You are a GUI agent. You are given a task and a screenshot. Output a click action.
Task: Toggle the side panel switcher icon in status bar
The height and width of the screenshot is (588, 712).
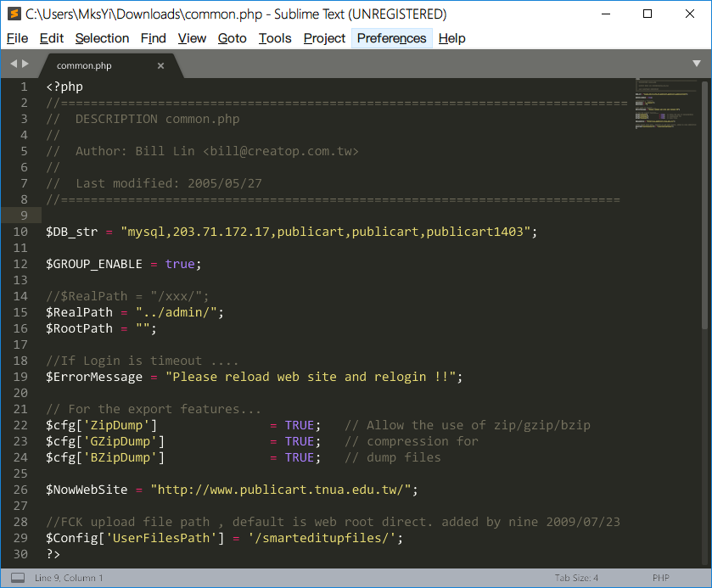click(18, 578)
